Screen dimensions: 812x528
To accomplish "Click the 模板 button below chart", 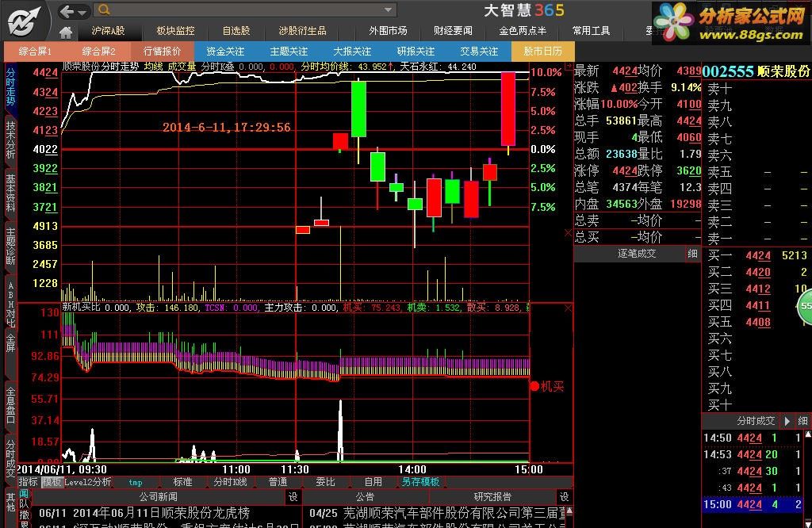I will pyautogui.click(x=52, y=482).
